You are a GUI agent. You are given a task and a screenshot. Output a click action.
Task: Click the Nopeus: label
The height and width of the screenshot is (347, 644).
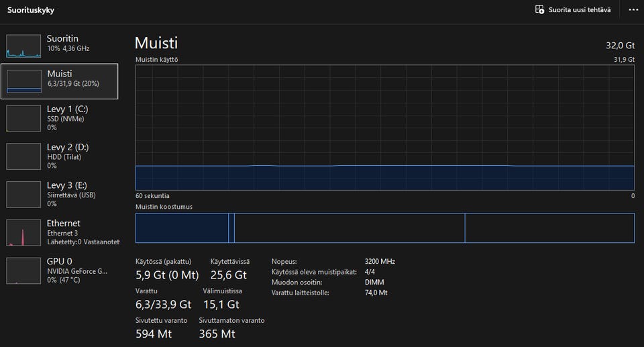coord(284,262)
